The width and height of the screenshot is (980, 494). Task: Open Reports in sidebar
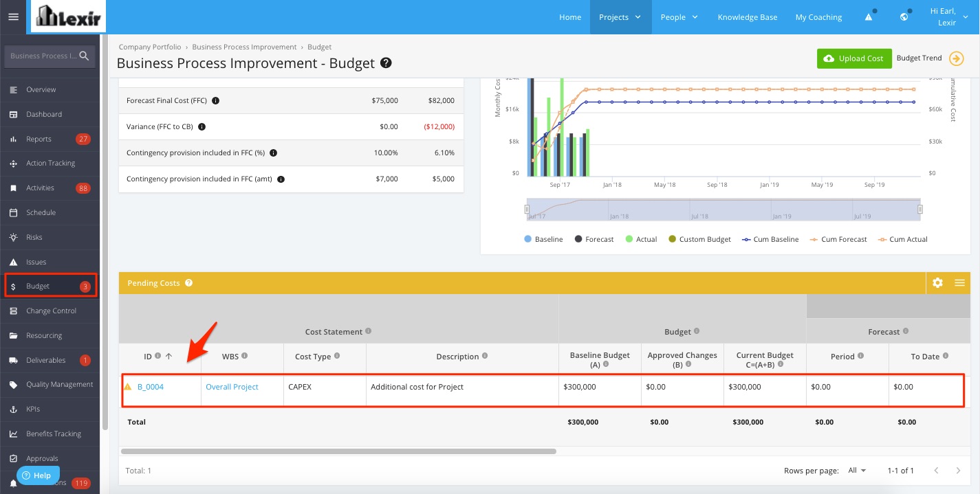click(50, 139)
